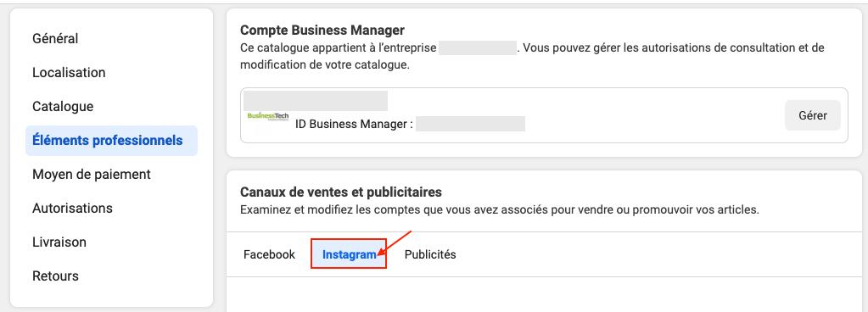The width and height of the screenshot is (868, 312).
Task: Go to Livraison settings
Action: pyautogui.click(x=59, y=242)
